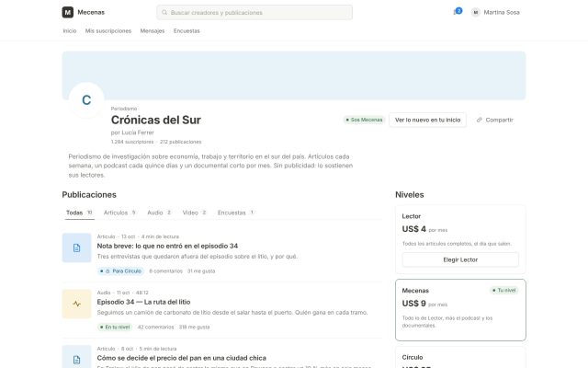Select the Todas publications tab

click(x=79, y=213)
